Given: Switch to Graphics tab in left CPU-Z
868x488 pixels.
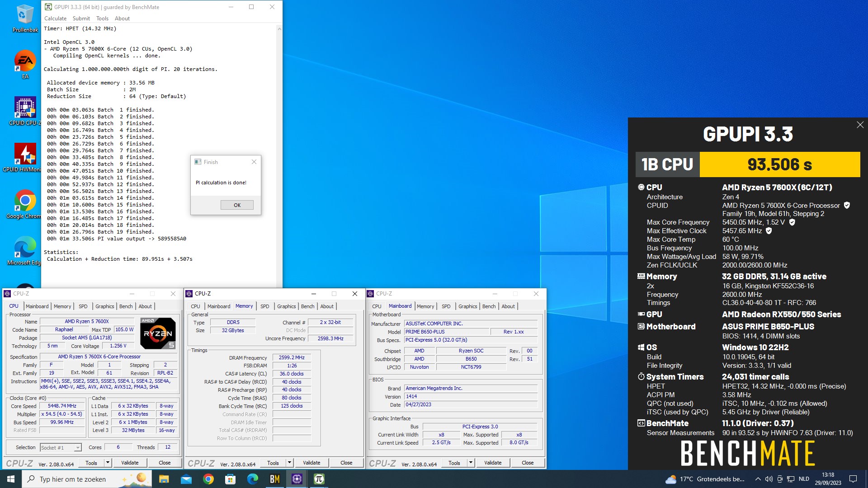Looking at the screenshot, I should [105, 306].
